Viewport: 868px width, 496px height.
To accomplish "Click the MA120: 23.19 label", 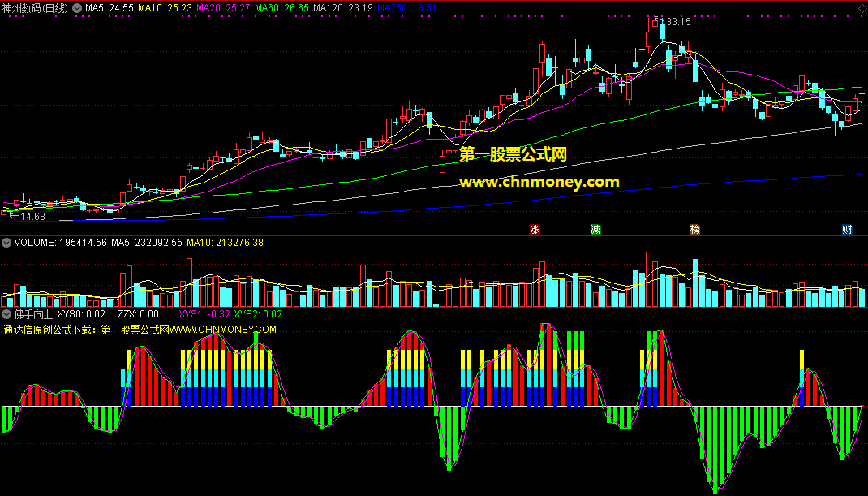I will (x=343, y=8).
